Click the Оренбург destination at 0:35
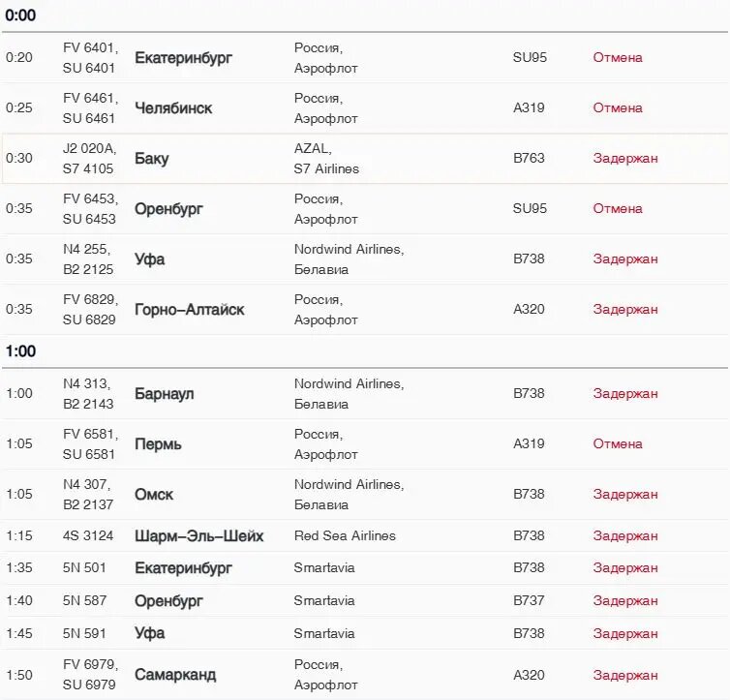This screenshot has width=730, height=700. (x=168, y=209)
